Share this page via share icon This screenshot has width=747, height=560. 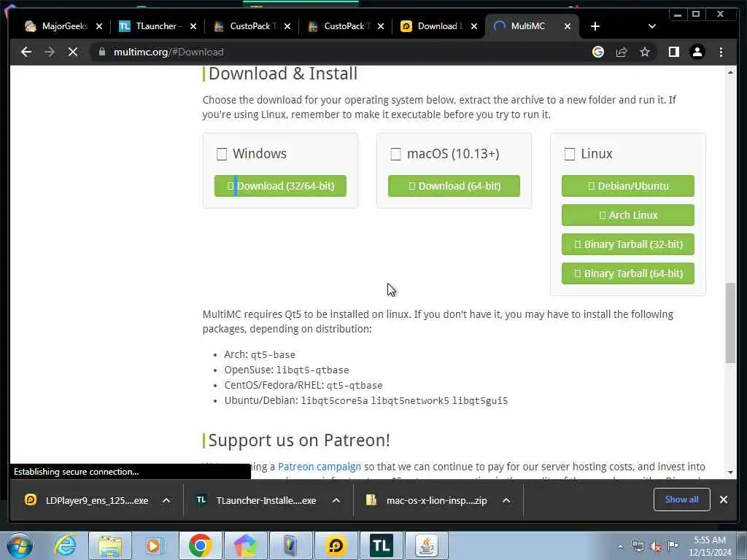[x=622, y=52]
